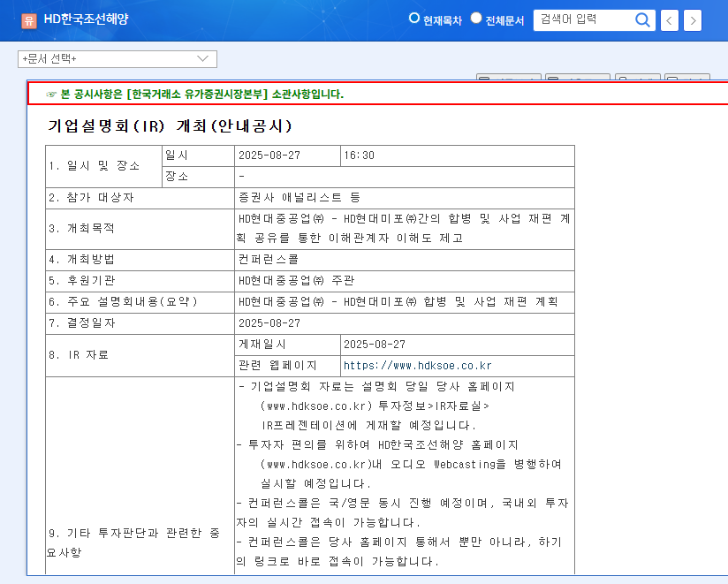Click the '8. IR 자료' label
The image size is (728, 584).
(x=79, y=355)
